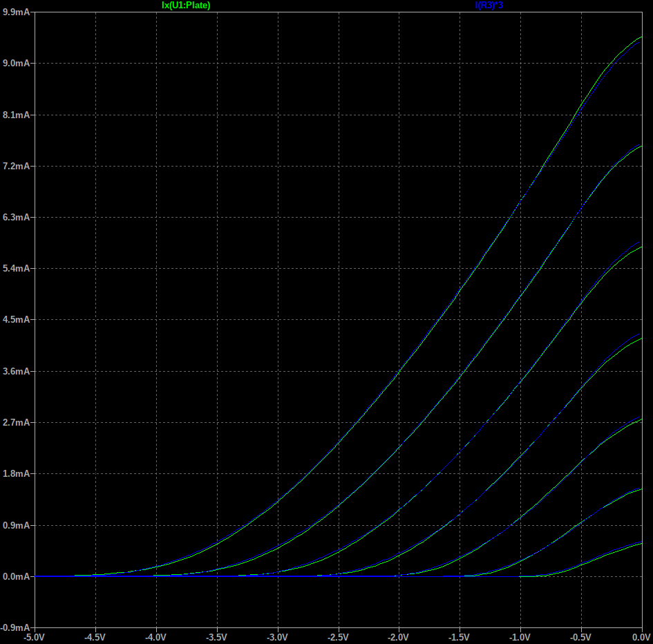
Task: Click the 6.3mA vertical axis label
Action: [x=17, y=218]
